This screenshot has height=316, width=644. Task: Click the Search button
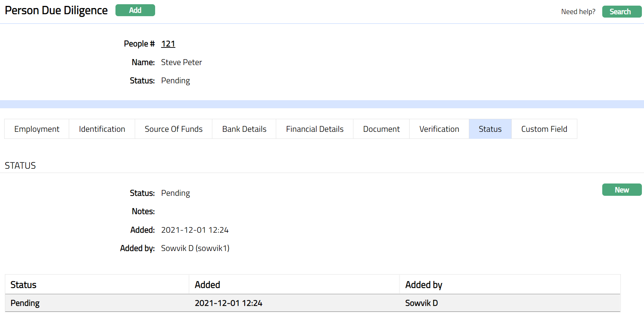pyautogui.click(x=622, y=12)
